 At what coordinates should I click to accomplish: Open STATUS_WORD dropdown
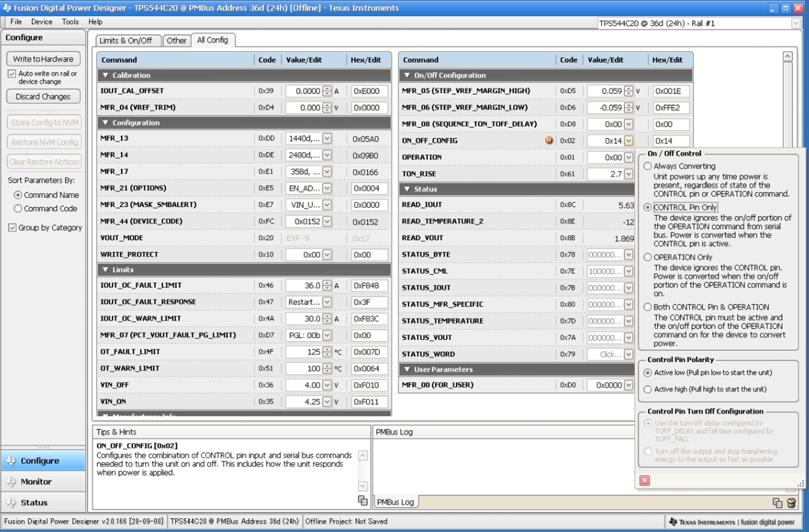click(629, 354)
